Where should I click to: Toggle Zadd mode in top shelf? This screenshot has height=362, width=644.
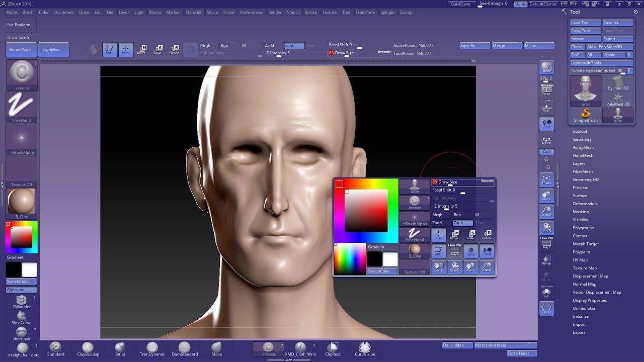click(269, 46)
